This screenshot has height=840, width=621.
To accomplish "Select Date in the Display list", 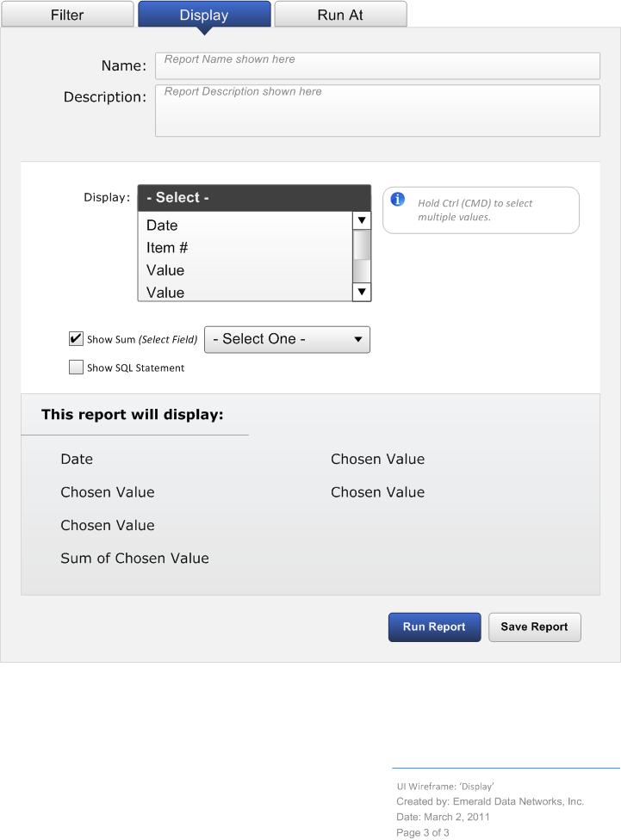I will (x=245, y=225).
